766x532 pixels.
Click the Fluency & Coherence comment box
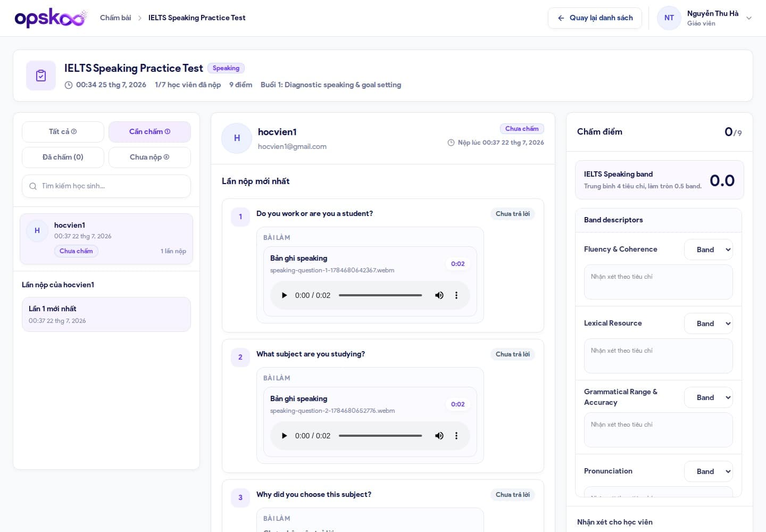(x=659, y=282)
